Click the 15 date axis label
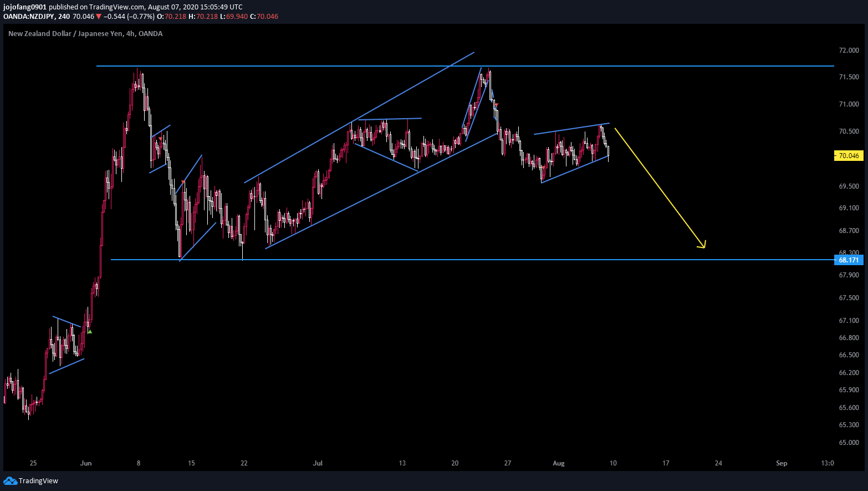The height and width of the screenshot is (491, 868). point(191,463)
